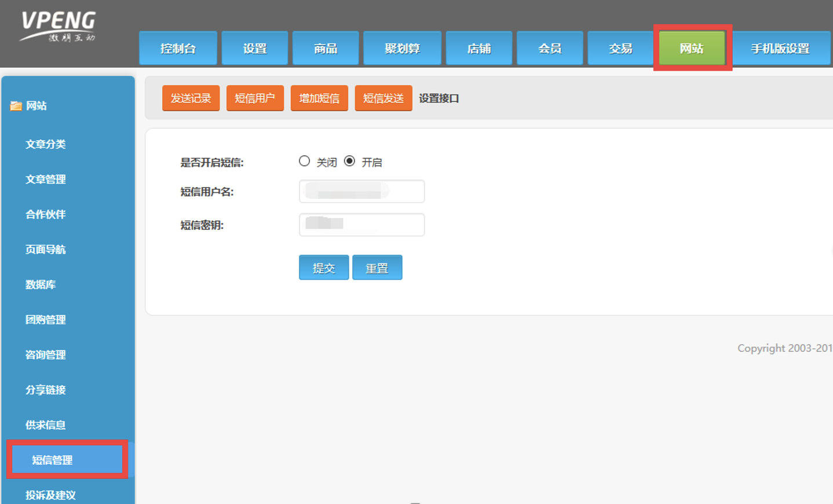
Task: Open 数据库 from the sidebar
Action: point(41,284)
